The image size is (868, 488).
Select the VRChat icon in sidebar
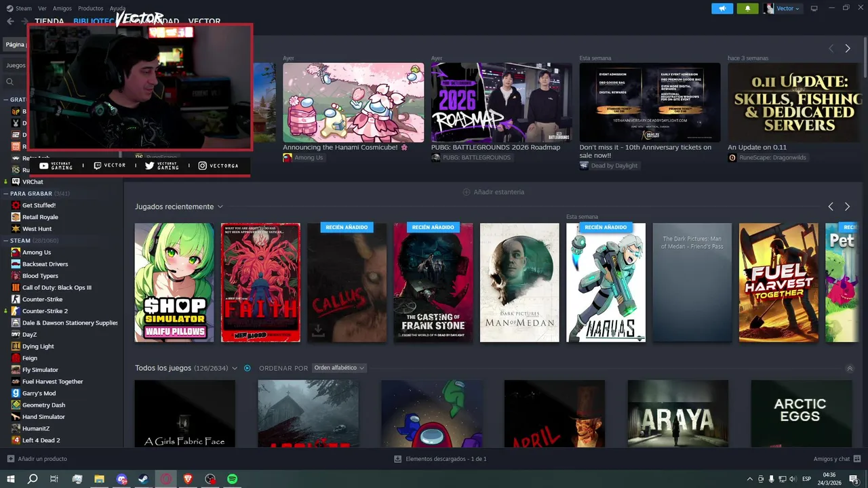click(16, 182)
